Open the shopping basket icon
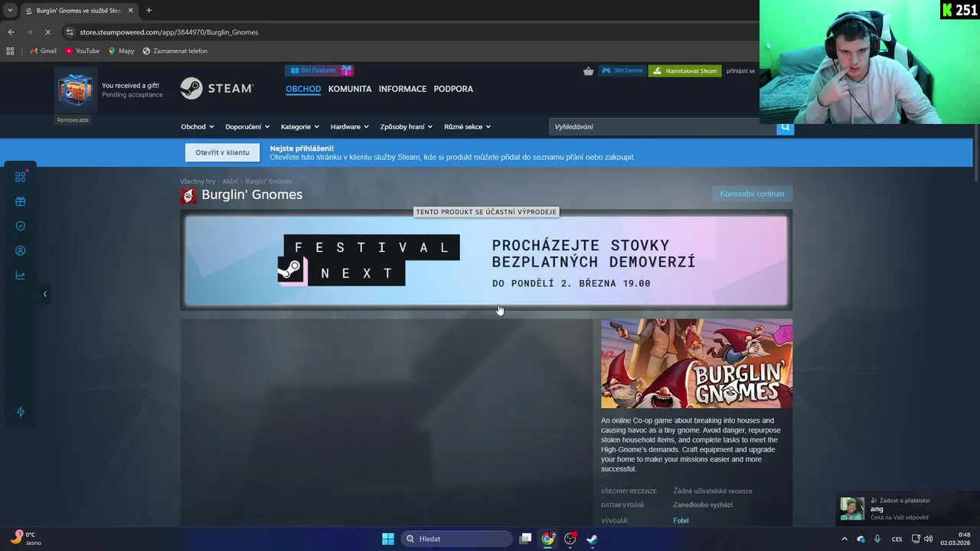The image size is (980, 551). click(588, 71)
